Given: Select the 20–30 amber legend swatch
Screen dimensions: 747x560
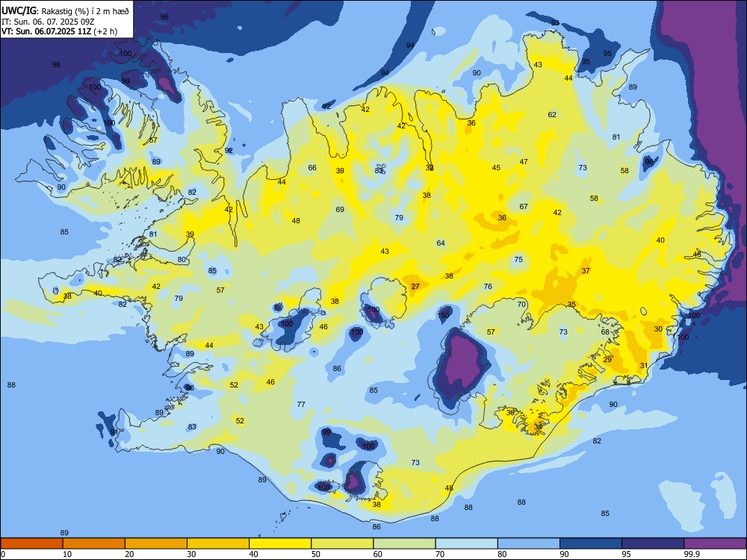Looking at the screenshot, I should (156, 544).
